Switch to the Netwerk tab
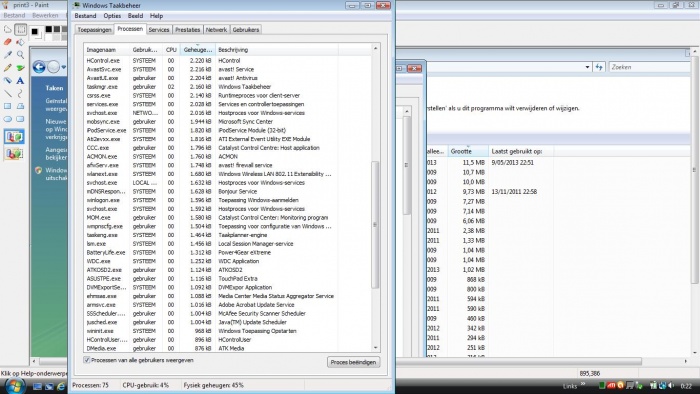The height and width of the screenshot is (394, 700). click(x=217, y=30)
